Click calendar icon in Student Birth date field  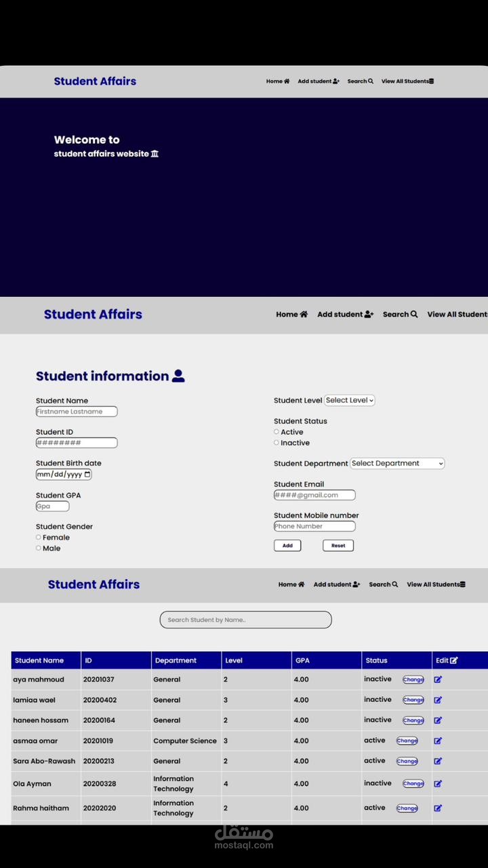pyautogui.click(x=87, y=475)
